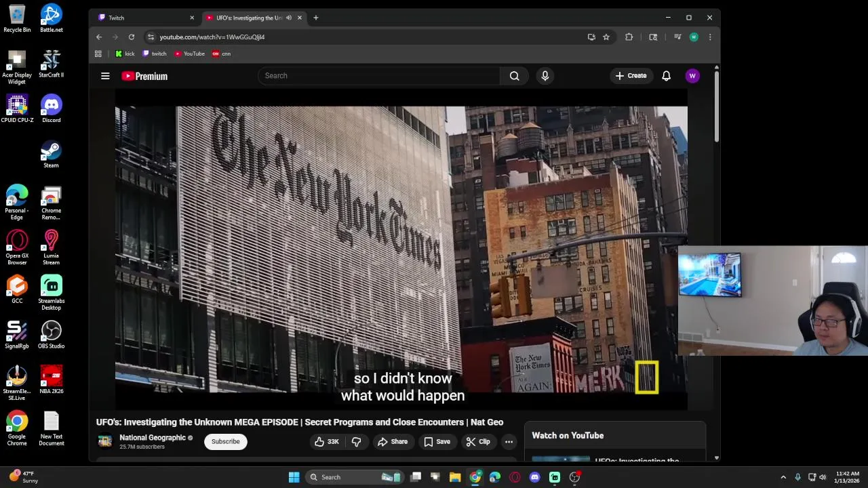Open the taskbar clock showing 11:42 AM
Screen dimensions: 868x488
848,477
